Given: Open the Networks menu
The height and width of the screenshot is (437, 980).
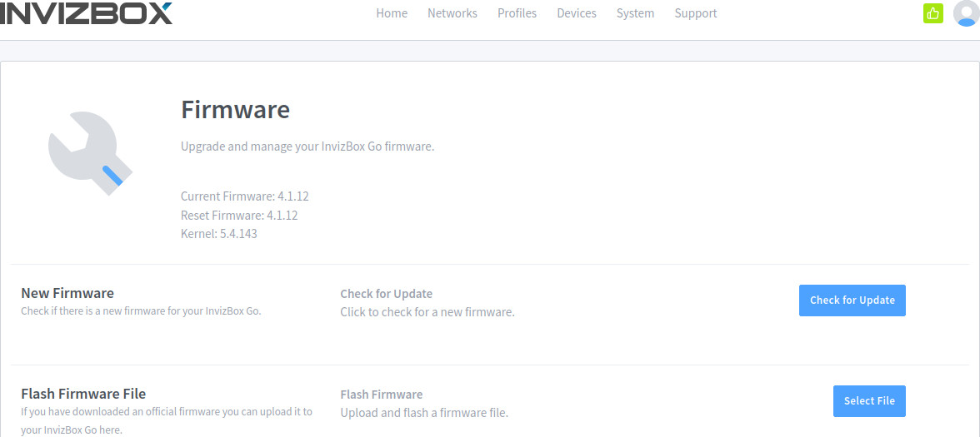Looking at the screenshot, I should [452, 13].
